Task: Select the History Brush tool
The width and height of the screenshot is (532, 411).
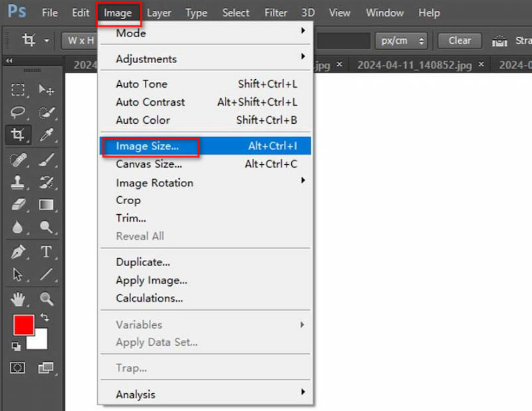Action: [x=46, y=183]
